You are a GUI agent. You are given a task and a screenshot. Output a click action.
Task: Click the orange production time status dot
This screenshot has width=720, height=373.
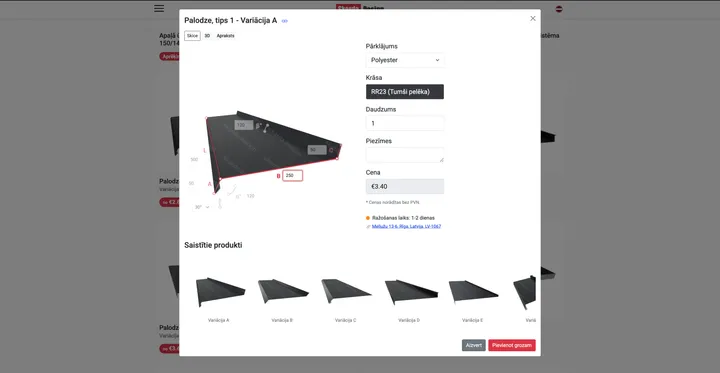(368, 218)
